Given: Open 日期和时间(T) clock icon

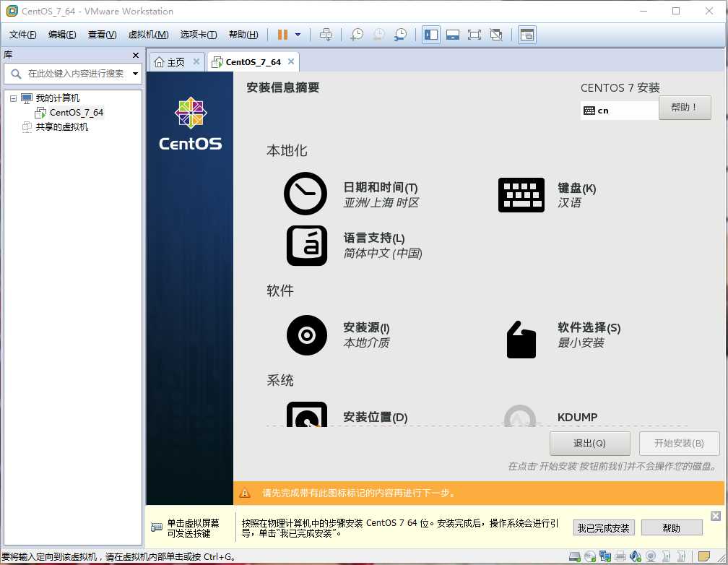Looking at the screenshot, I should (305, 194).
